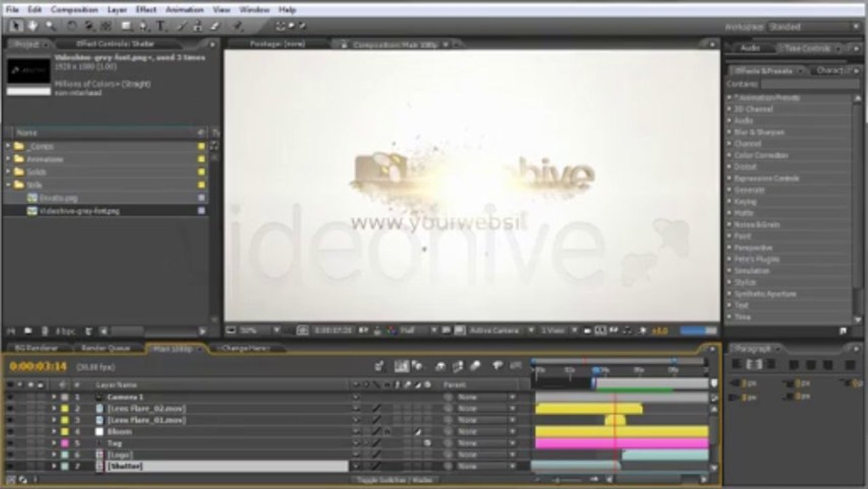This screenshot has width=868, height=489.
Task: Click the Toggle Switches / Modes button
Action: pyautogui.click(x=396, y=479)
